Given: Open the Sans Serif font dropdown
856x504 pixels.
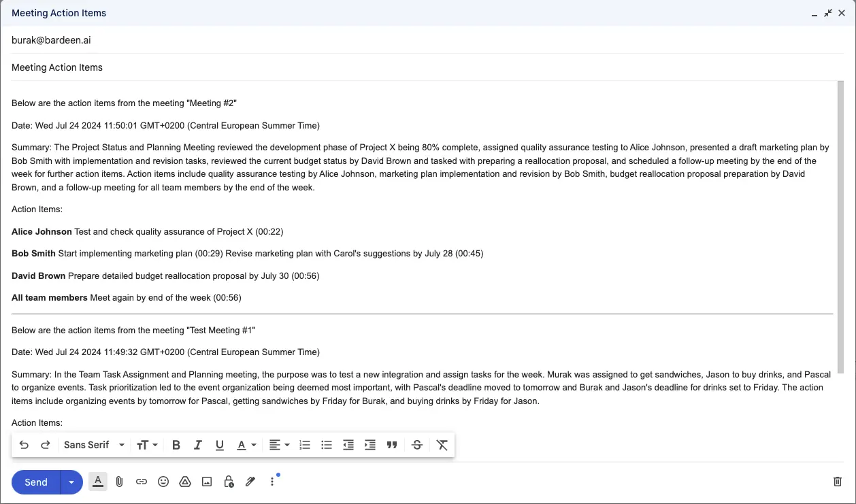Looking at the screenshot, I should (94, 445).
